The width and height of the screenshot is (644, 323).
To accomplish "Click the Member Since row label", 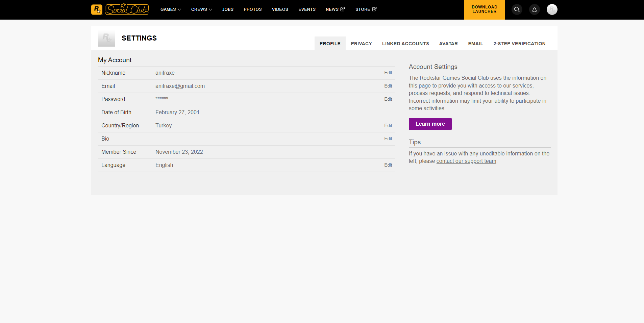I will click(x=119, y=152).
